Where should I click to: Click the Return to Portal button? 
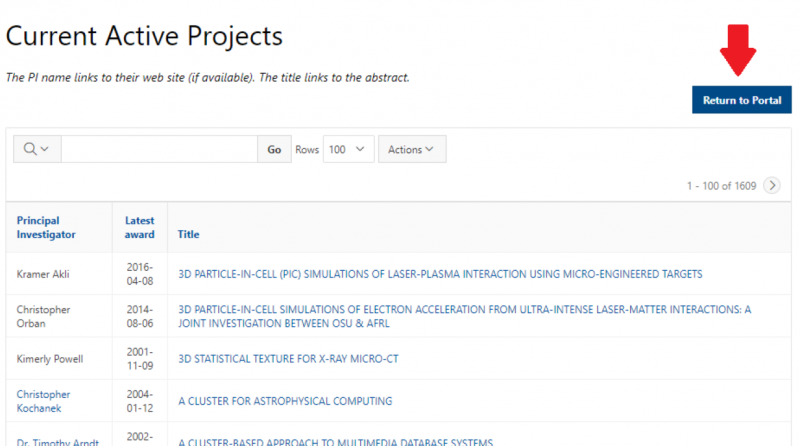tap(741, 100)
